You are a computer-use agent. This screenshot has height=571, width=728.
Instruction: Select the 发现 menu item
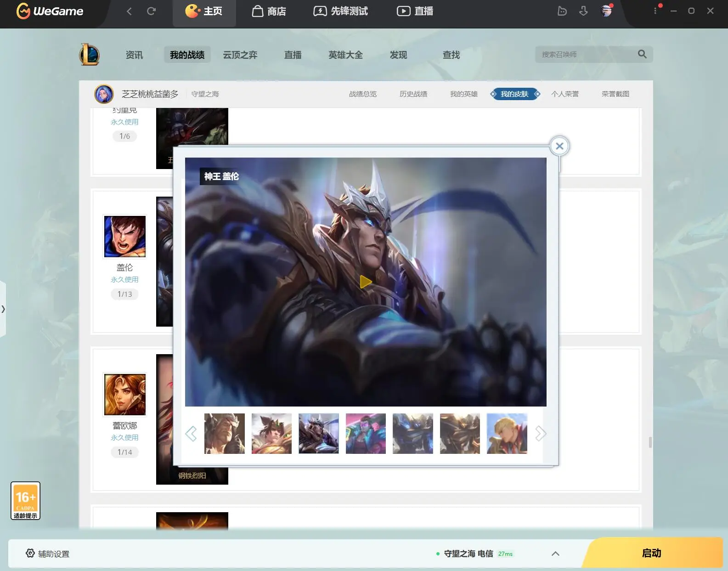(x=398, y=55)
